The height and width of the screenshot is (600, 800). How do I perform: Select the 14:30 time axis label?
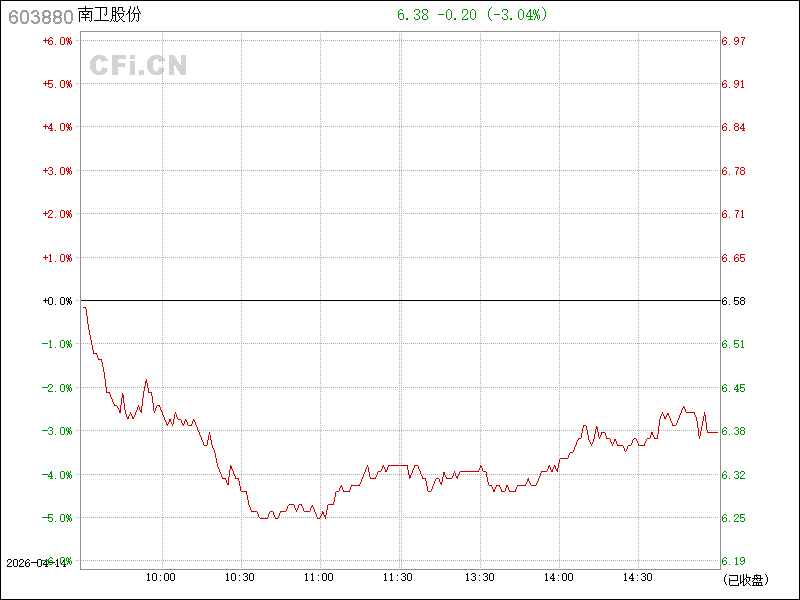[638, 577]
